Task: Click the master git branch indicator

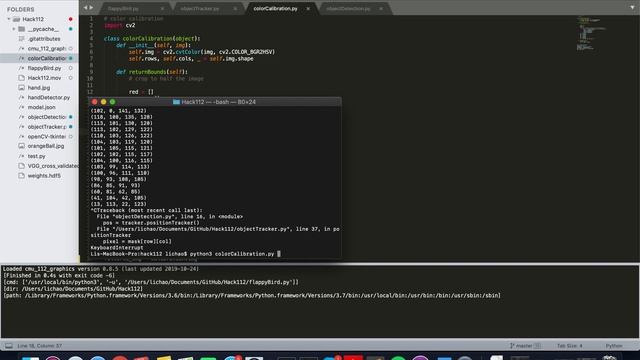Action: [x=524, y=346]
